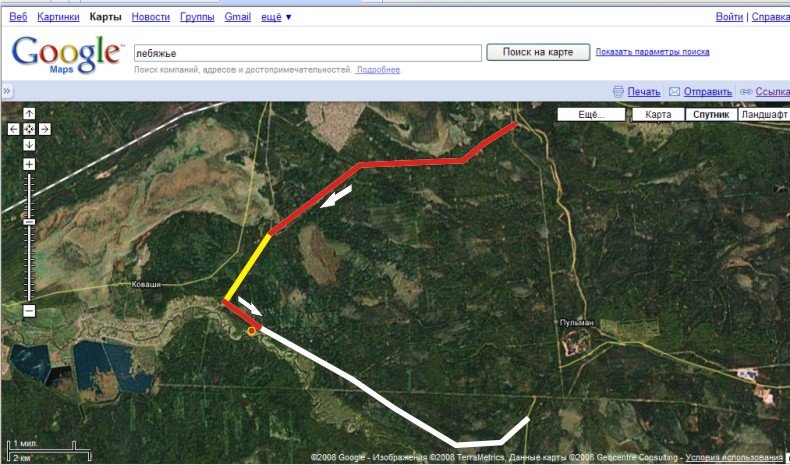Switch map view to Карта
The width and height of the screenshot is (790, 465).
coord(658,114)
